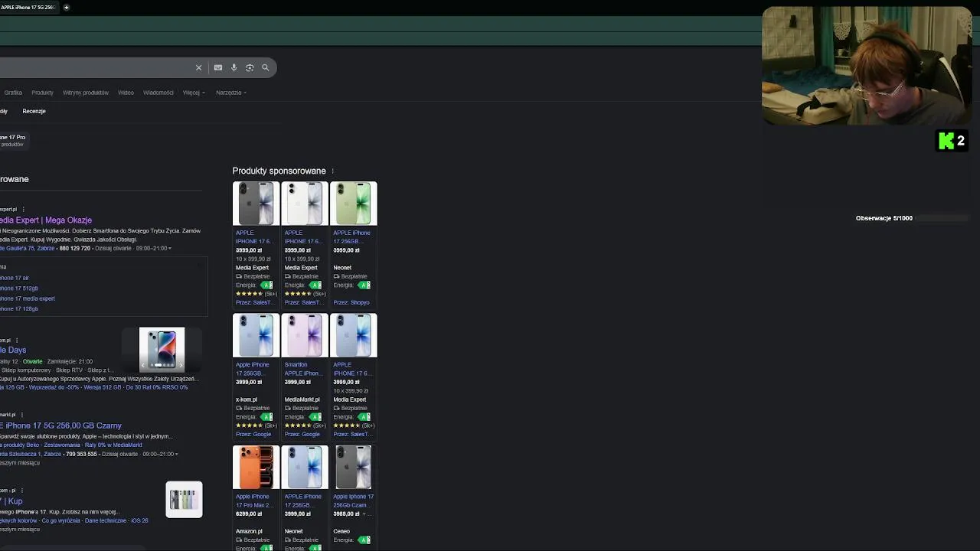The image size is (980, 551).
Task: Open the green iPhone 17 Neonet product image
Action: point(354,204)
